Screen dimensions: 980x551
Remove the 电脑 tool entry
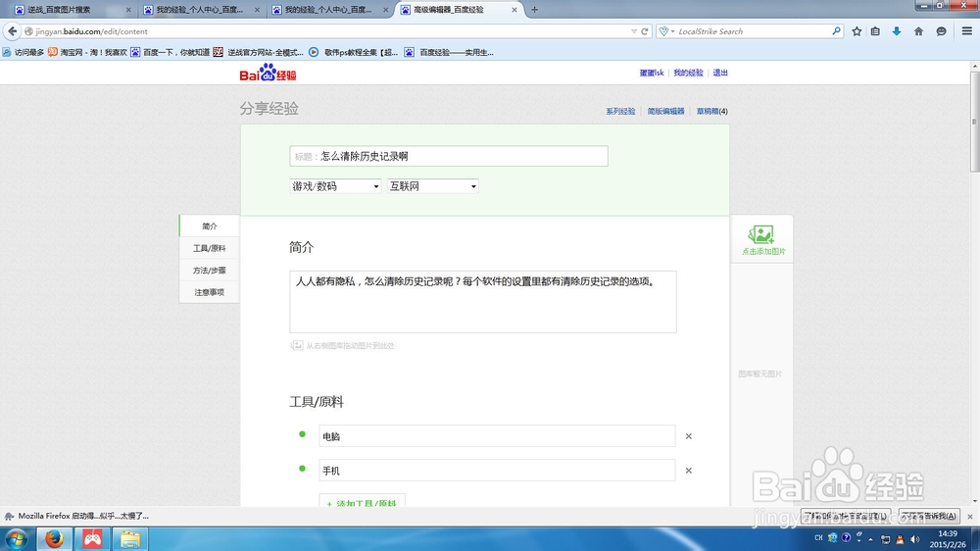pos(688,436)
